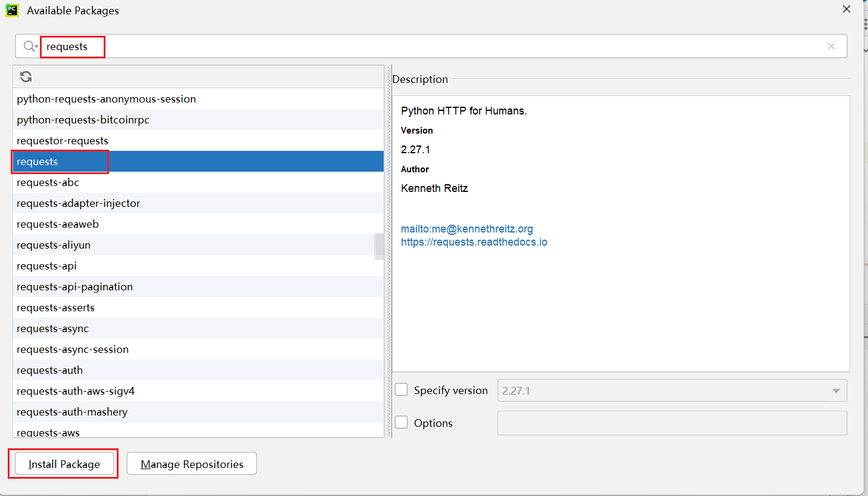Screen dimensions: 868x496
Task: Select requests-auth-aws-sigv4 package
Action: click(x=198, y=391)
